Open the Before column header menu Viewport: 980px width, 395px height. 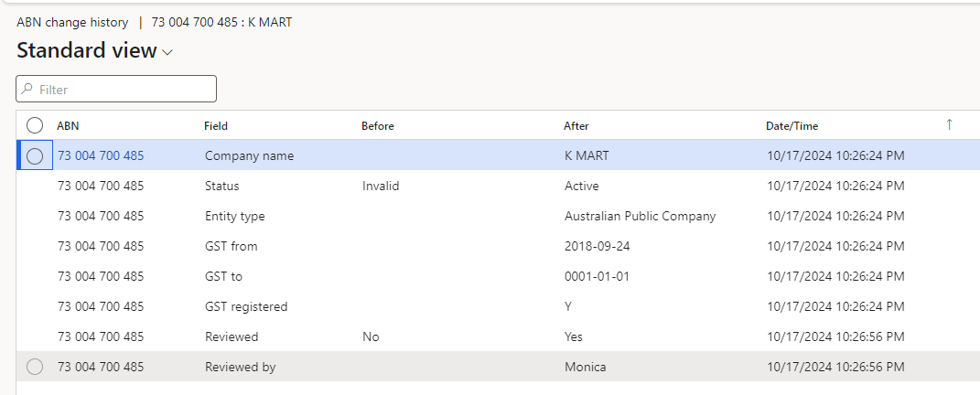point(378,126)
